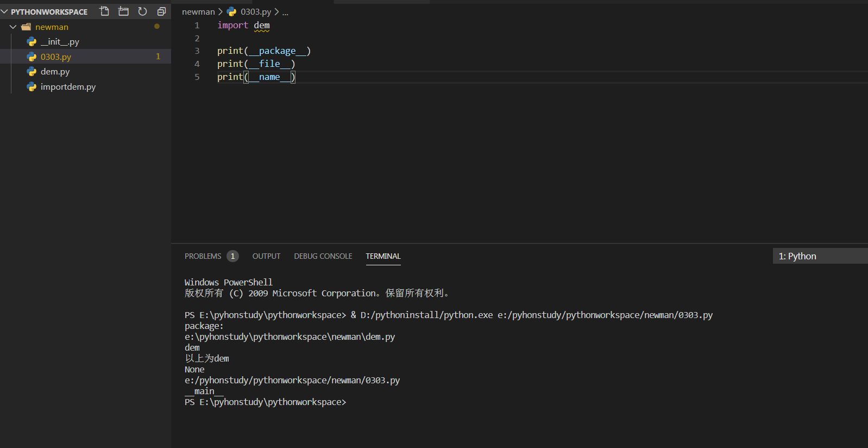Collapse all folders in explorer
The image size is (868, 448).
[x=161, y=11]
